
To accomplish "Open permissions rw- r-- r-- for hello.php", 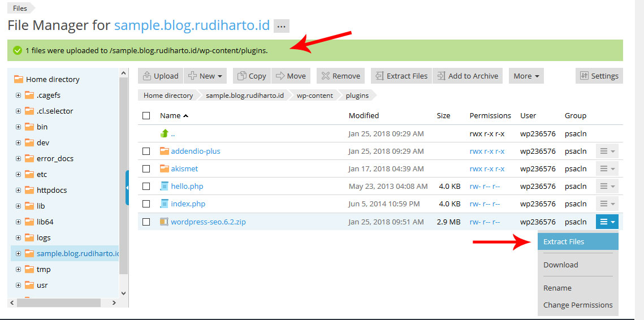I will (485, 187).
